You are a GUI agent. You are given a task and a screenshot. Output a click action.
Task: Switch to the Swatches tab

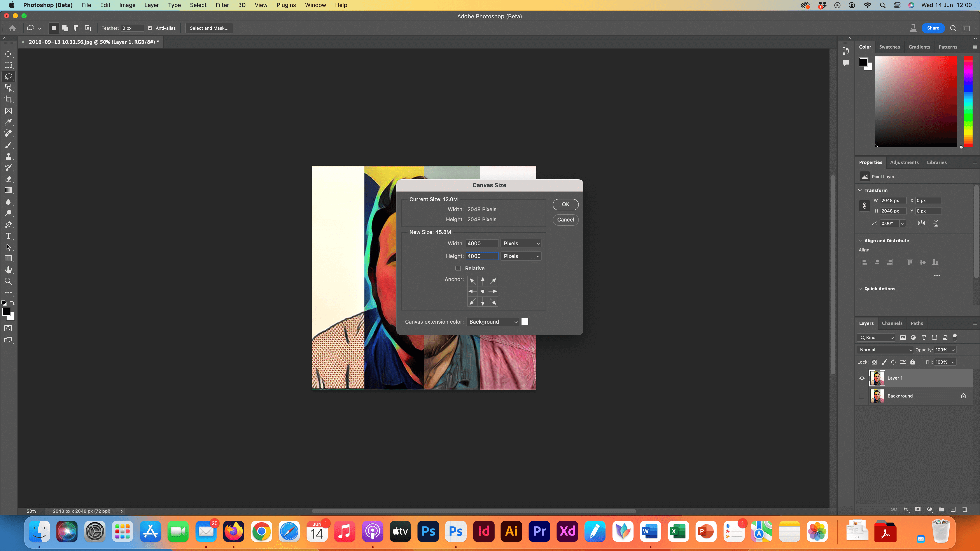(x=889, y=47)
